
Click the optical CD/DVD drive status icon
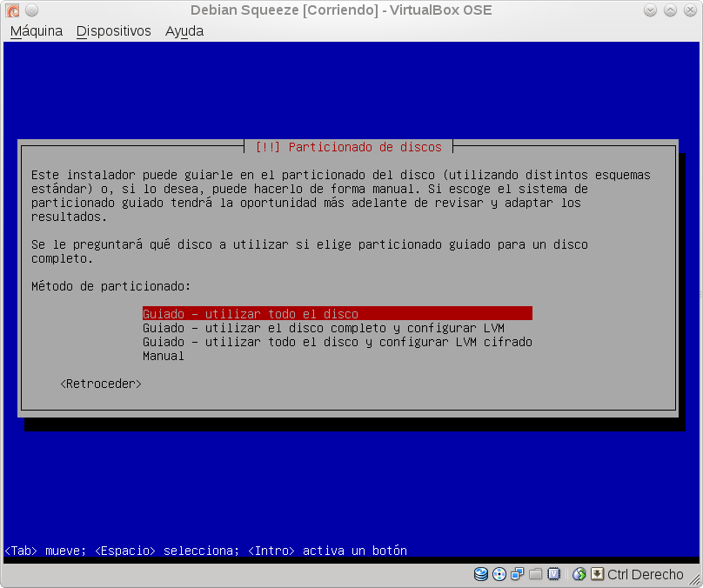(x=499, y=574)
